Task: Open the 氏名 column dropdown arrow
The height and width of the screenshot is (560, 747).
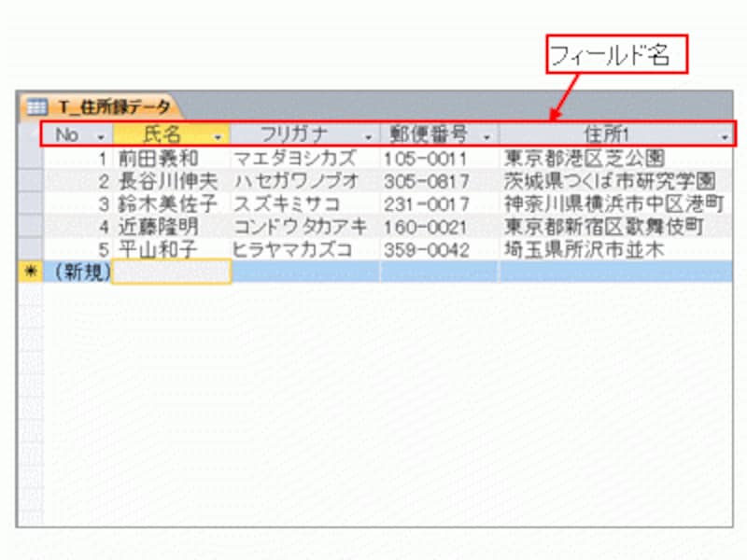Action: point(218,137)
